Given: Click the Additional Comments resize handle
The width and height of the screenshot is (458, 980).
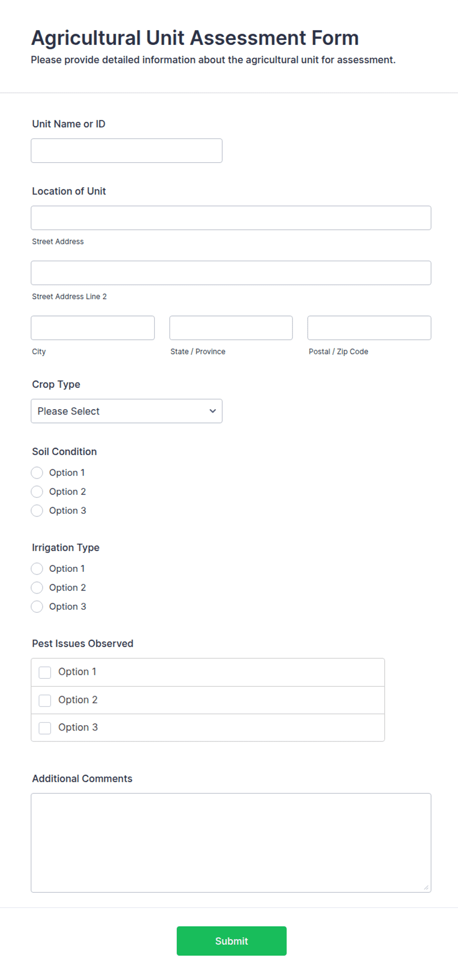Looking at the screenshot, I should coord(426,887).
